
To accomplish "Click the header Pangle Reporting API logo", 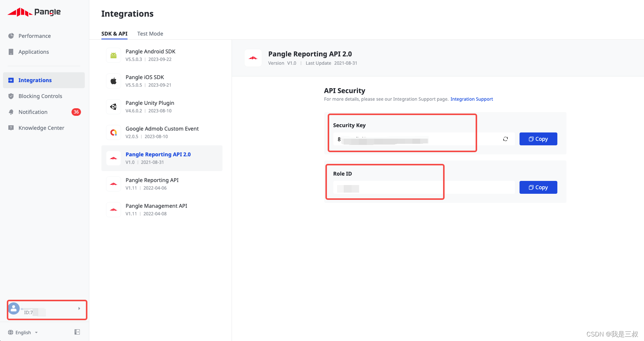I will tap(253, 58).
